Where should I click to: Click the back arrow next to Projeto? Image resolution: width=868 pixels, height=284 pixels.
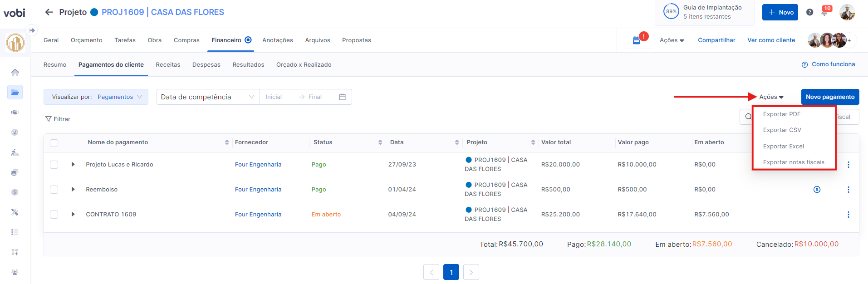pos(49,12)
